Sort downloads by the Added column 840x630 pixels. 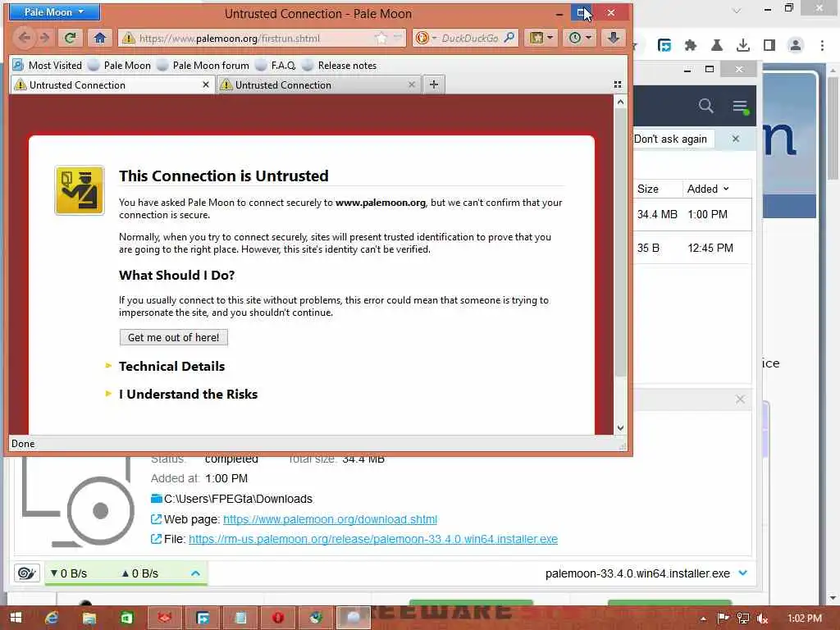click(708, 189)
